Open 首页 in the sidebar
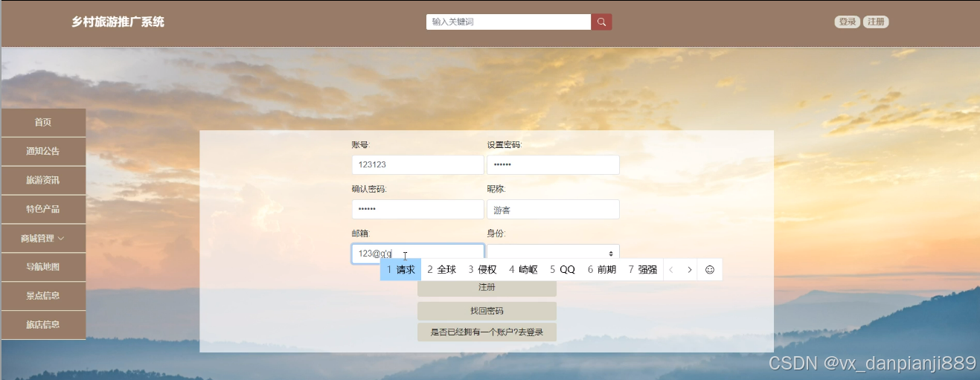 coord(43,123)
